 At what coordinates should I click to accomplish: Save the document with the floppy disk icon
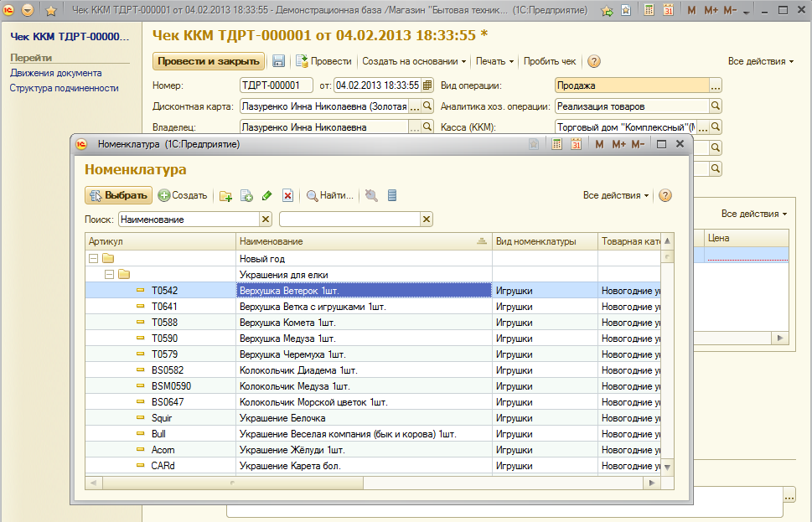click(x=278, y=61)
